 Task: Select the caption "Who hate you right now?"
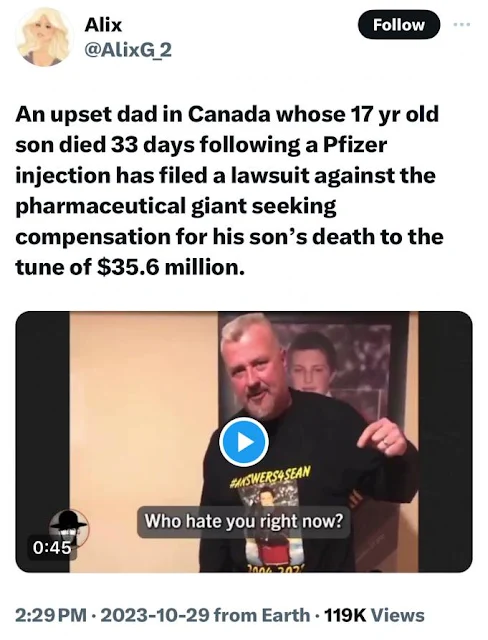click(244, 521)
